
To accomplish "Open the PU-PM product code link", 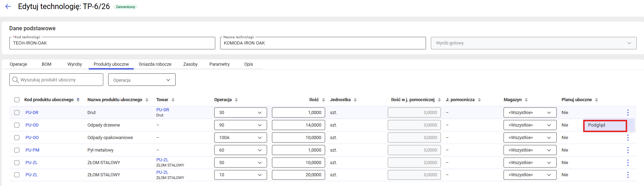I will point(32,150).
